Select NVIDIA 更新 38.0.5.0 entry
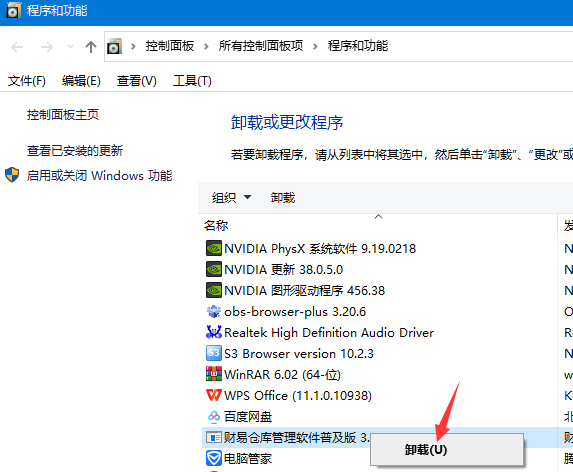The height and width of the screenshot is (472, 573). coord(284,270)
